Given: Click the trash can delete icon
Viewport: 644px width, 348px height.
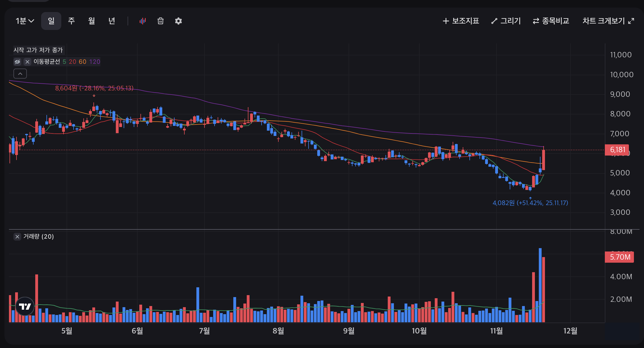Looking at the screenshot, I should pyautogui.click(x=160, y=21).
